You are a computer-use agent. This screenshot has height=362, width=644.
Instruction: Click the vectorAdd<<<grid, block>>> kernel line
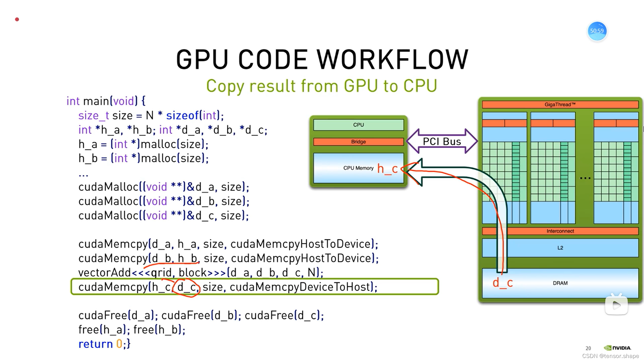tap(201, 273)
